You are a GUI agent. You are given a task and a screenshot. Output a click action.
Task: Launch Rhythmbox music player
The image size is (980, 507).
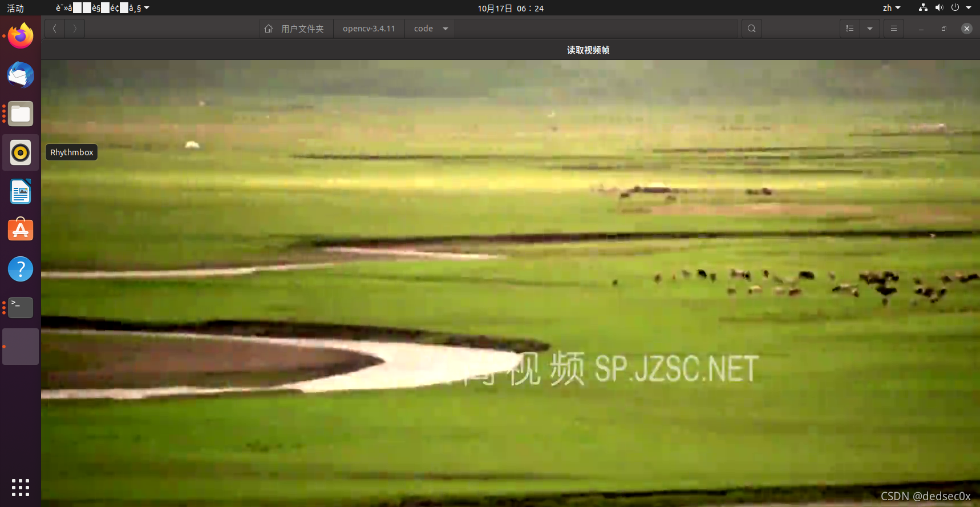(21, 152)
